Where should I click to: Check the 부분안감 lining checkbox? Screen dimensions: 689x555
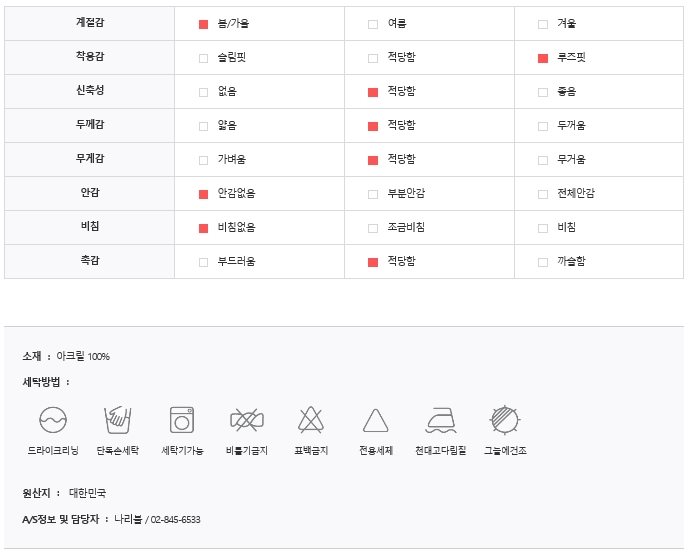pyautogui.click(x=373, y=194)
